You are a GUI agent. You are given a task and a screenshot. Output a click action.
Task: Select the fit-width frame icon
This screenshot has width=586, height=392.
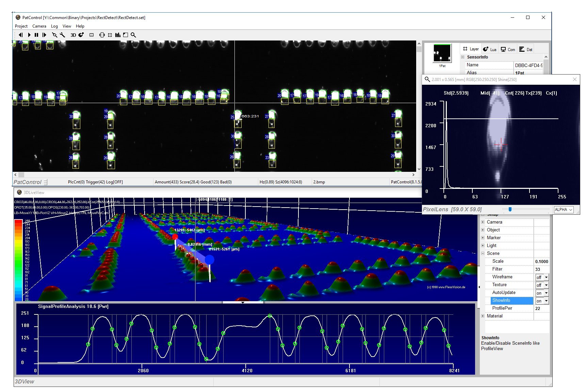[x=102, y=35]
